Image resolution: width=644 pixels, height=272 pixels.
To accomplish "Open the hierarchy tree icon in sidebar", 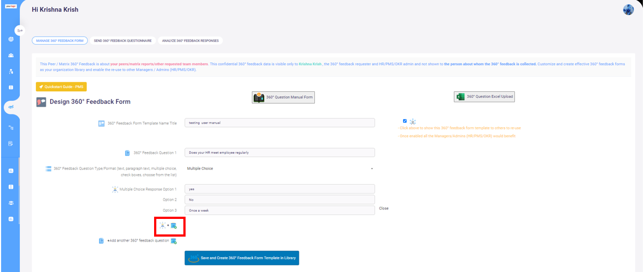I will tap(10, 128).
